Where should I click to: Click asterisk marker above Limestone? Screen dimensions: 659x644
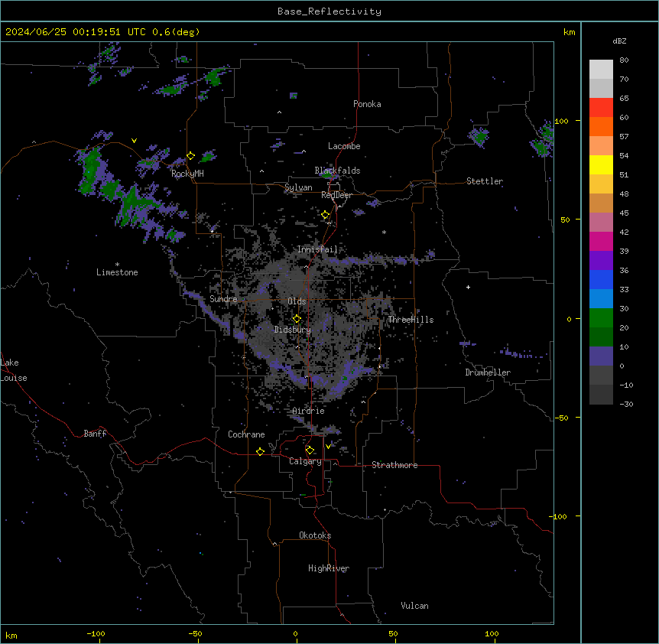pos(117,265)
